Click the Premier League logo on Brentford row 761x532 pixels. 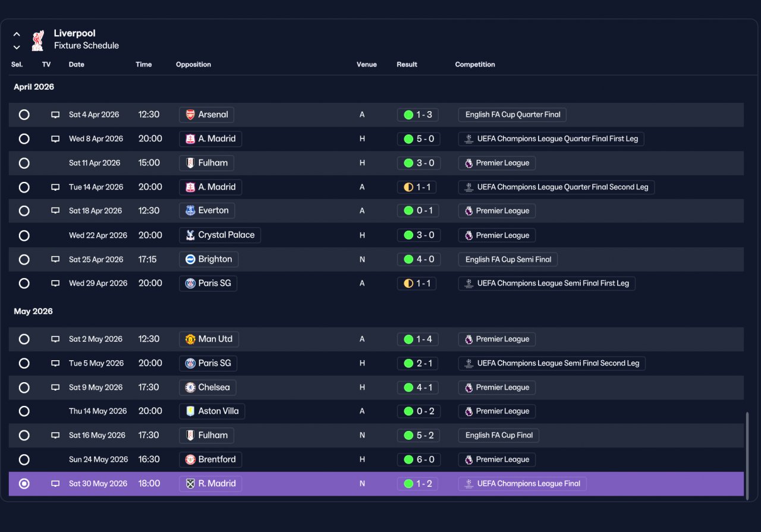(468, 459)
